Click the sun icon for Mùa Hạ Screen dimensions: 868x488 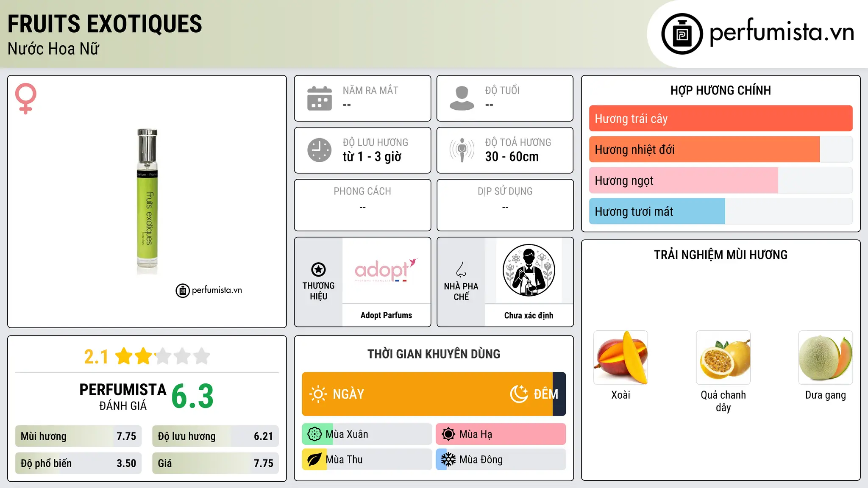[x=448, y=434]
